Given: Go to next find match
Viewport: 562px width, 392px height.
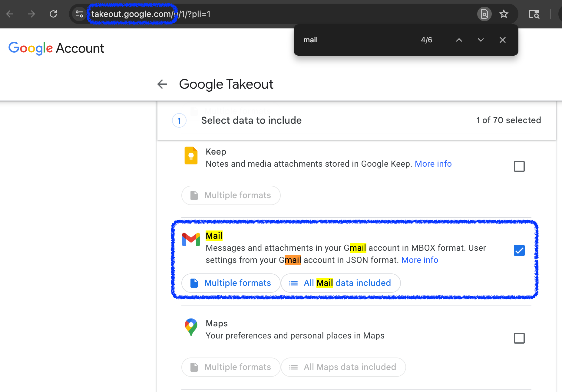Looking at the screenshot, I should pos(481,40).
